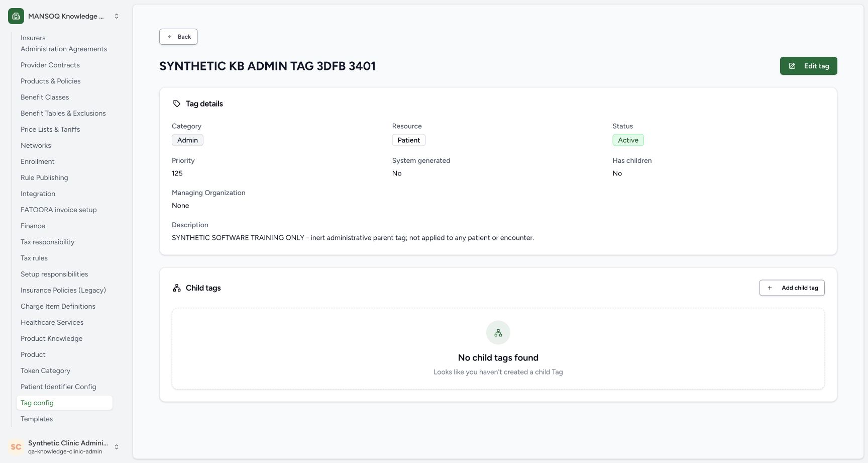Click the empty-state child tags icon
This screenshot has width=868, height=463.
(498, 333)
